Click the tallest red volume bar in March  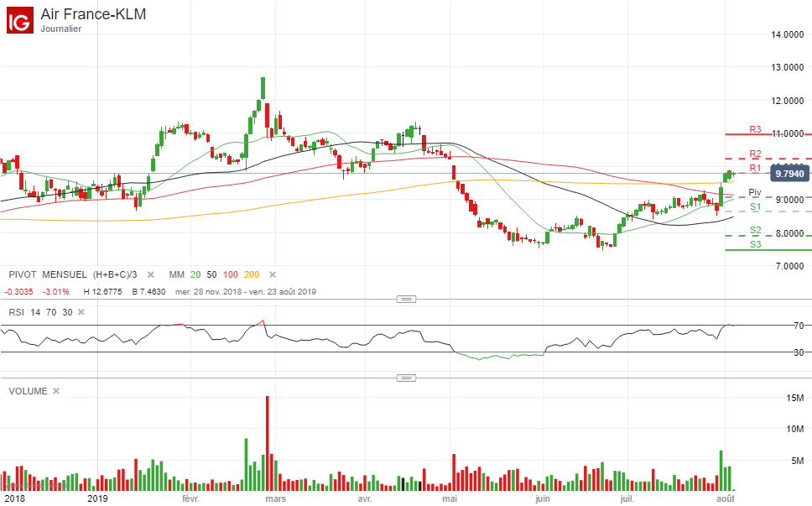(x=268, y=443)
